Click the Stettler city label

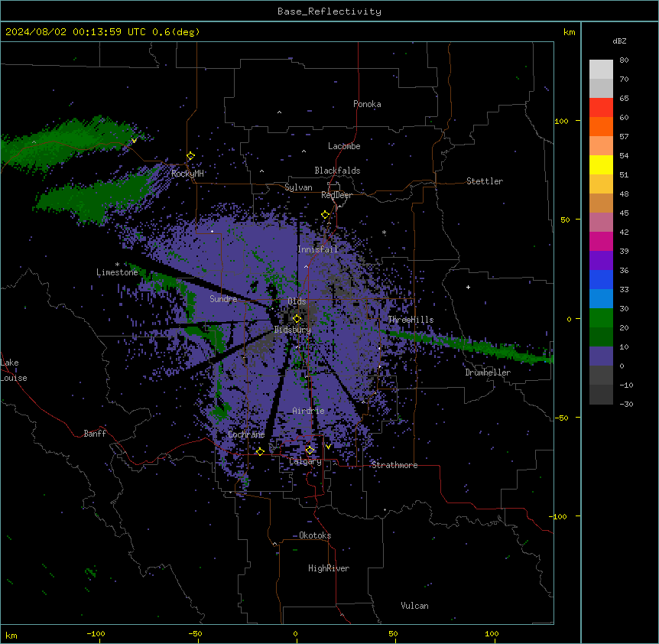[485, 181]
